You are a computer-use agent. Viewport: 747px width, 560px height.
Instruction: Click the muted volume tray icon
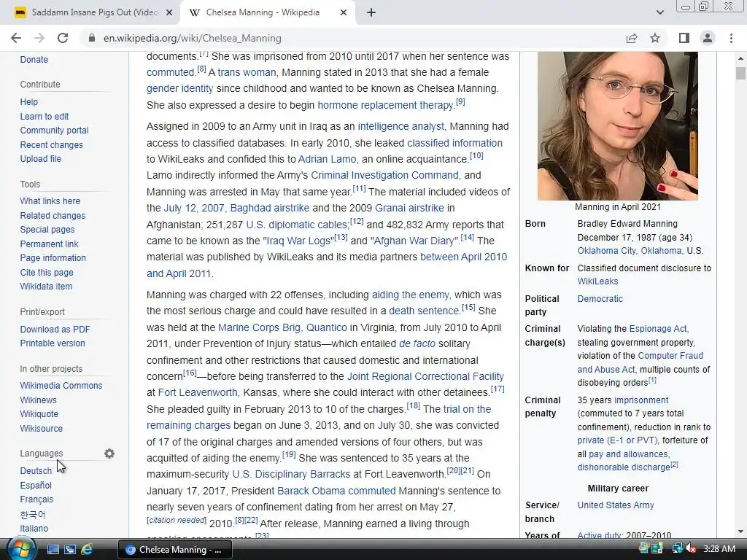coord(691,549)
